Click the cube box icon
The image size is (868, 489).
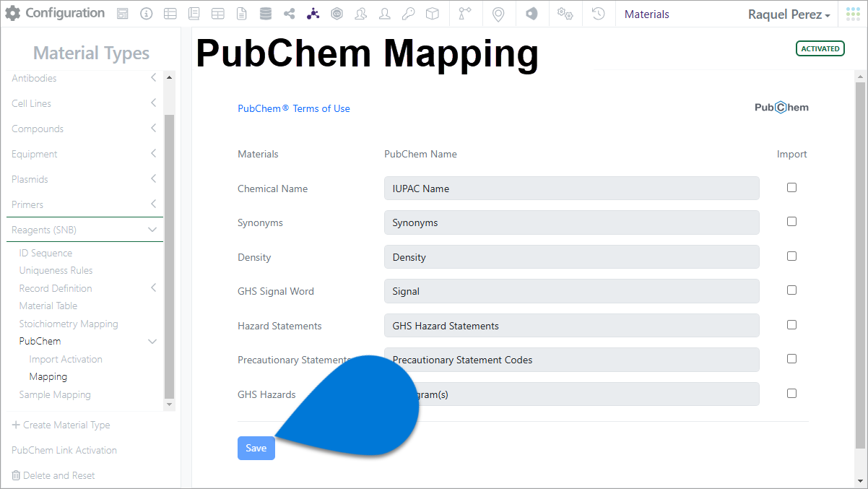(432, 14)
